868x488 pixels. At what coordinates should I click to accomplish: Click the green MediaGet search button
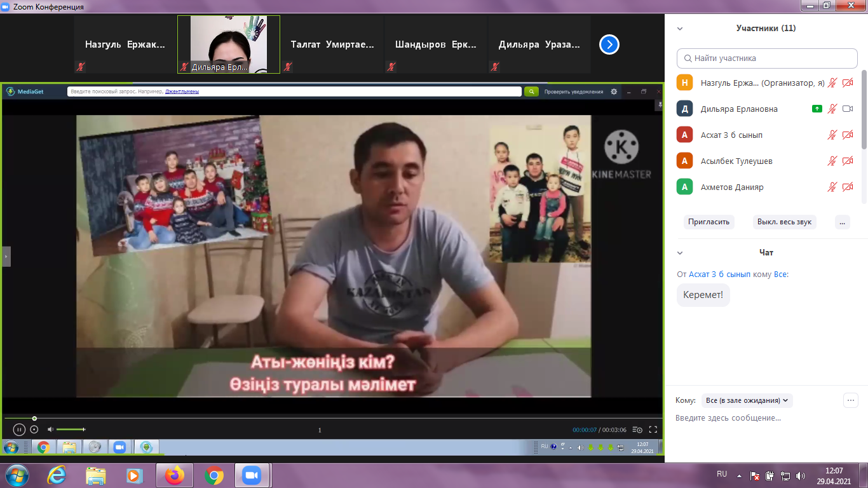(531, 91)
